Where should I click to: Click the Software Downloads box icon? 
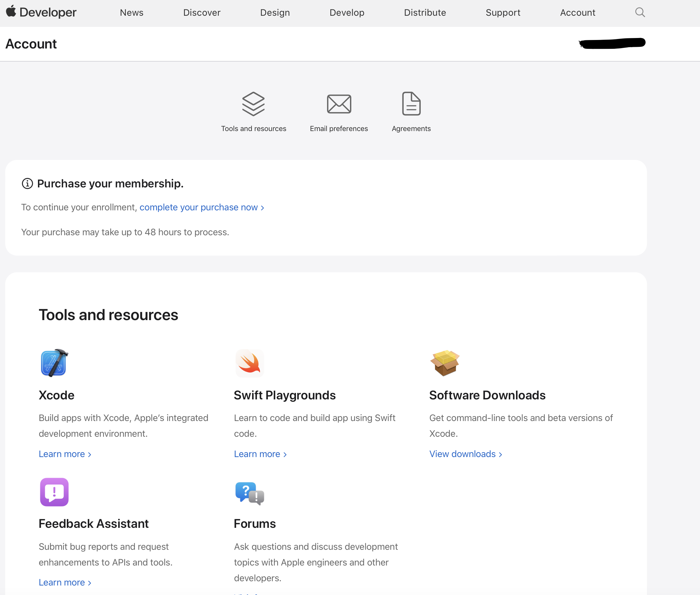445,363
